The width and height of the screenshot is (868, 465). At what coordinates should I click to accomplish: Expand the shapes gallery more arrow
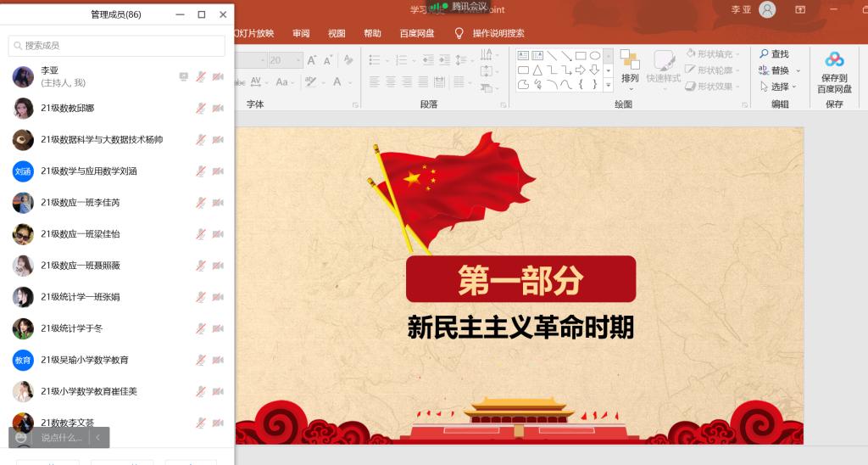click(608, 86)
